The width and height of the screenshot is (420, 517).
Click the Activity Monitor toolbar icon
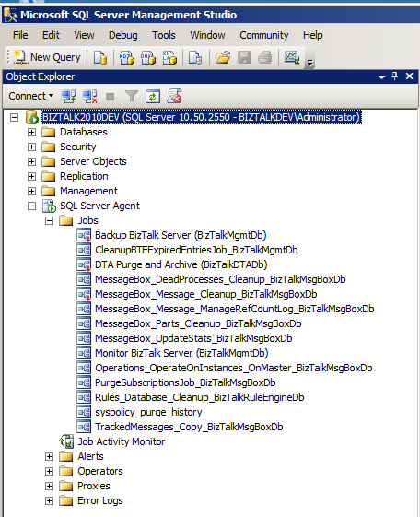[292, 57]
